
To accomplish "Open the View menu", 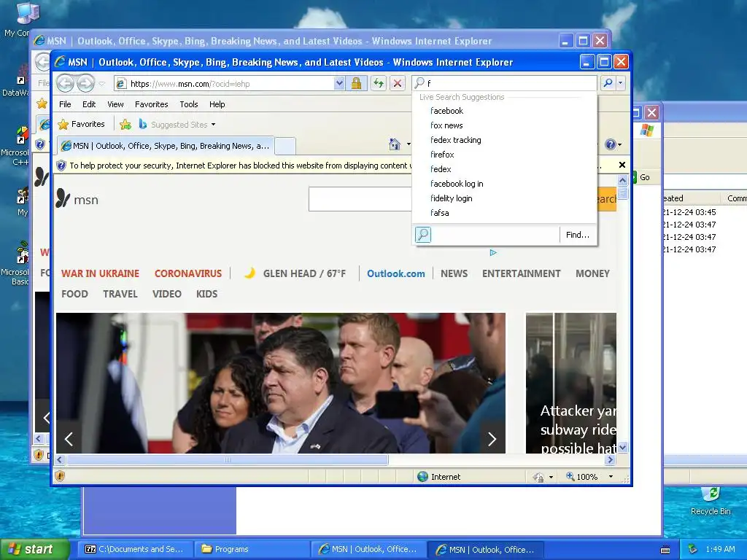I will coord(115,104).
